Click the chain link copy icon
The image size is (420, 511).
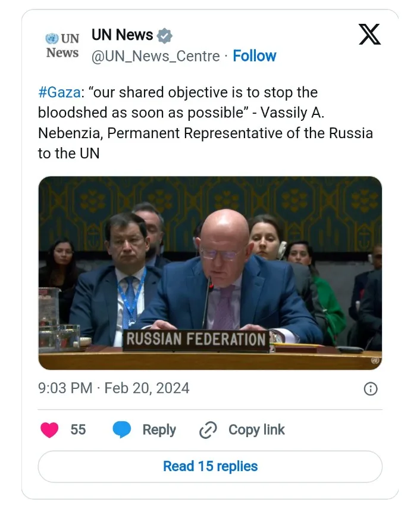pos(208,430)
